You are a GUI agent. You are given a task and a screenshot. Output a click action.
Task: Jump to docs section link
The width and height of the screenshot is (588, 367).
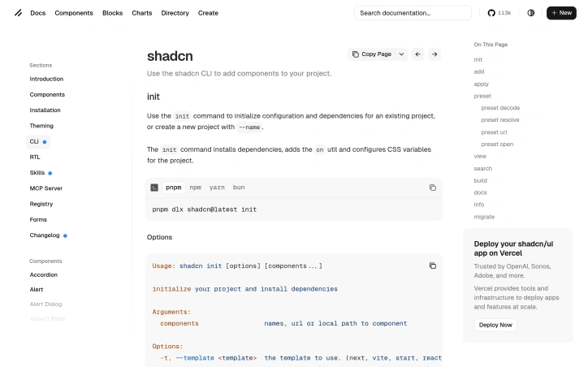pyautogui.click(x=480, y=192)
